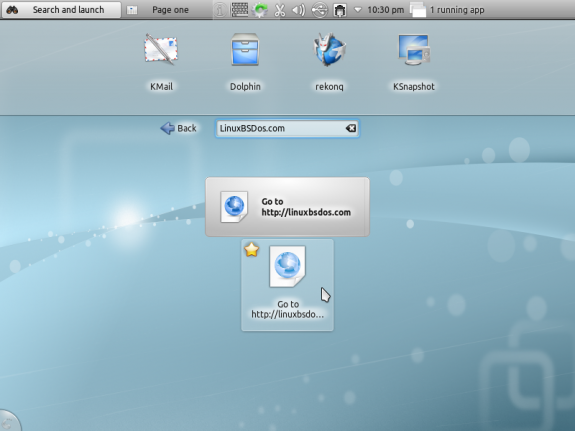Expand the hidden tray icons arrow

coord(358,10)
